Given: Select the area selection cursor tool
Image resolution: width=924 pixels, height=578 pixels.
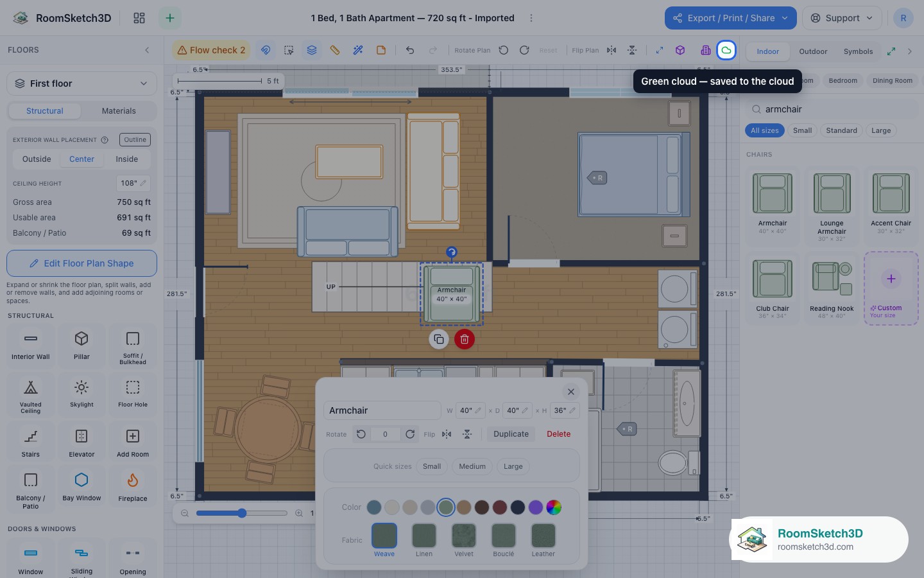Looking at the screenshot, I should (x=289, y=50).
